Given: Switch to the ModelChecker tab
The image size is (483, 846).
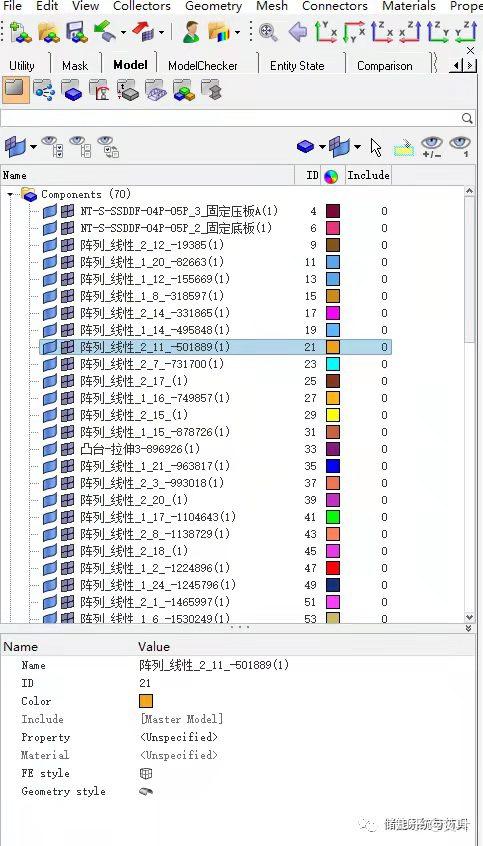Looking at the screenshot, I should coord(203,66).
